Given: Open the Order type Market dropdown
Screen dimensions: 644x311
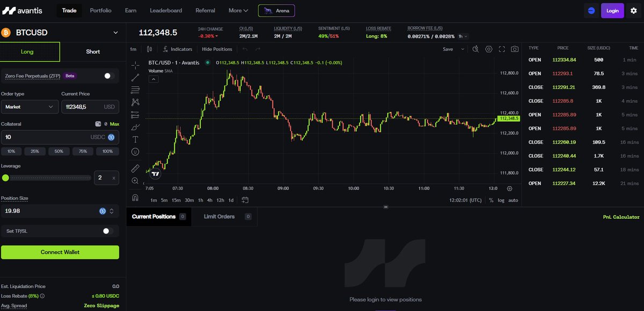Looking at the screenshot, I should click(30, 107).
